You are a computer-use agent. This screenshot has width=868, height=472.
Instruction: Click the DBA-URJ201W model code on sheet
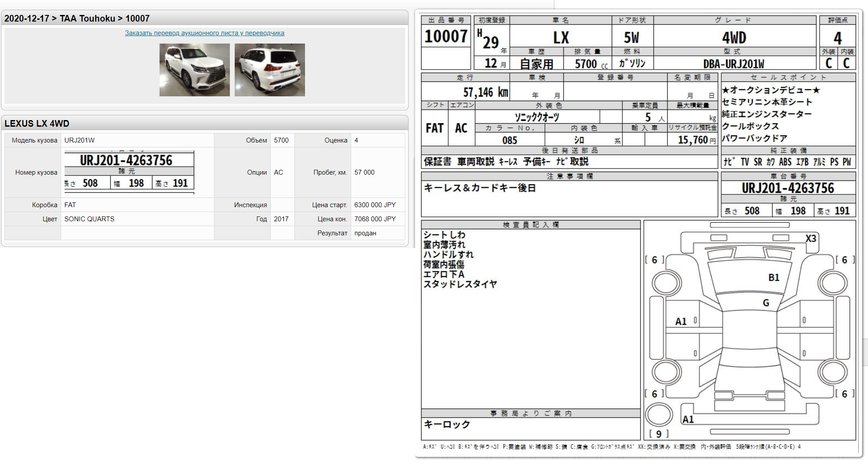(x=734, y=64)
